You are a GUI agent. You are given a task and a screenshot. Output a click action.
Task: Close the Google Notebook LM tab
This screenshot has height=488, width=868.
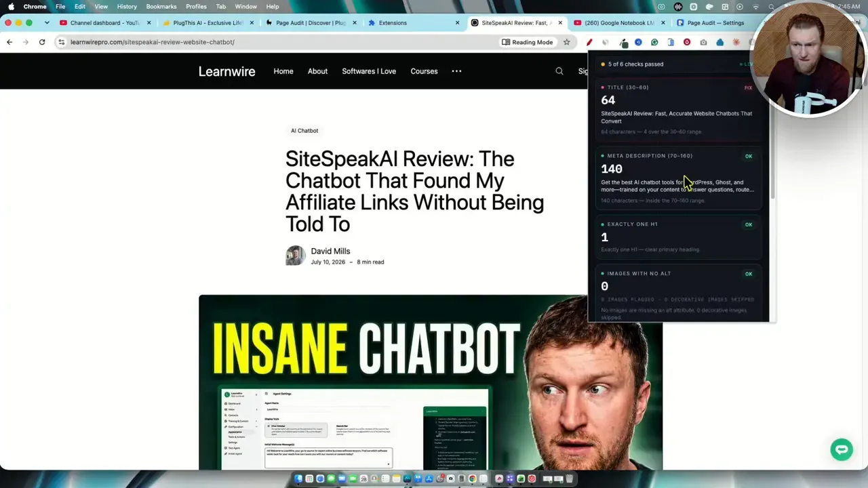tap(663, 23)
